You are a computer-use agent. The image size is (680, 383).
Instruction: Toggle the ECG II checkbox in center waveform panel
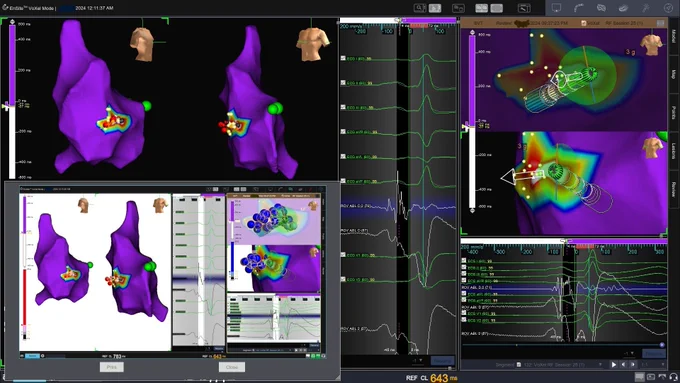point(343,82)
